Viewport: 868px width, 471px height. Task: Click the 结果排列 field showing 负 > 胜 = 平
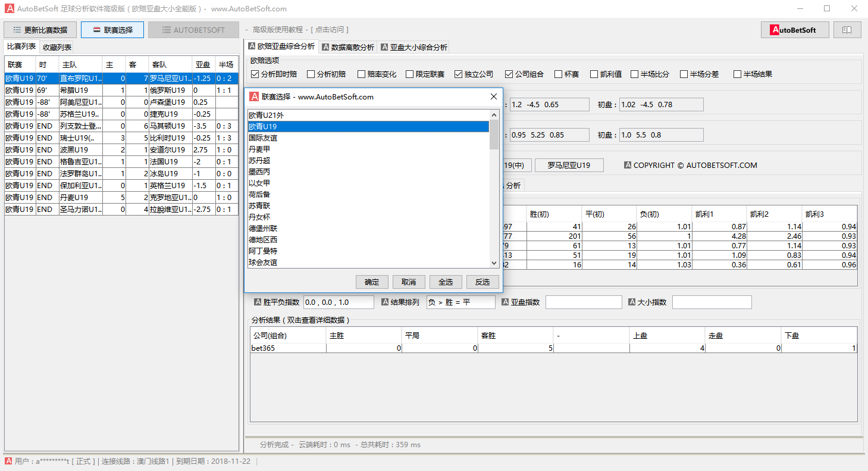pos(460,302)
